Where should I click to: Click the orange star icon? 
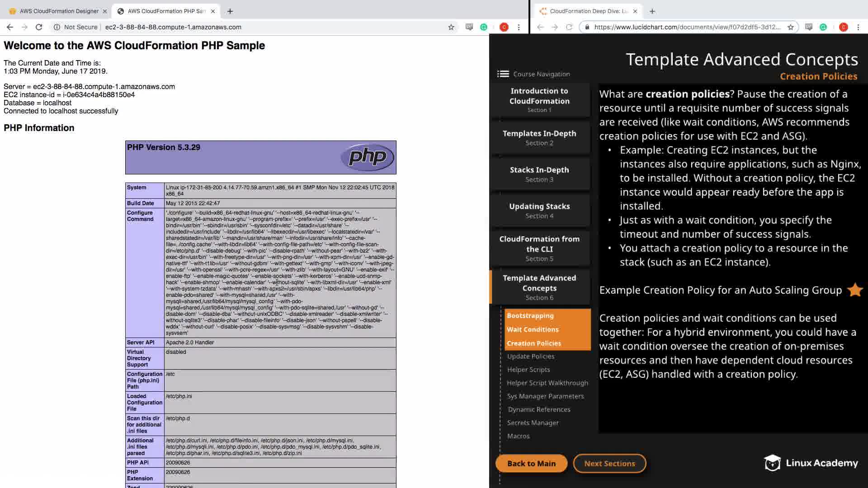855,290
